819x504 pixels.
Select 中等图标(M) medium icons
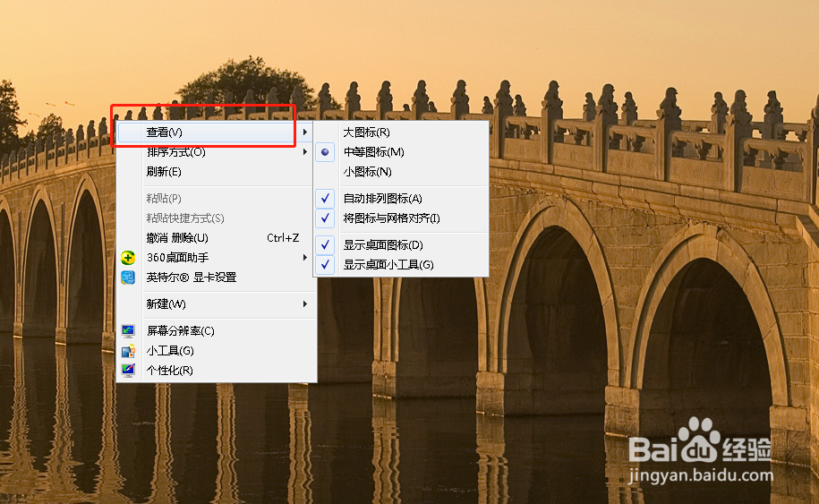[401, 152]
